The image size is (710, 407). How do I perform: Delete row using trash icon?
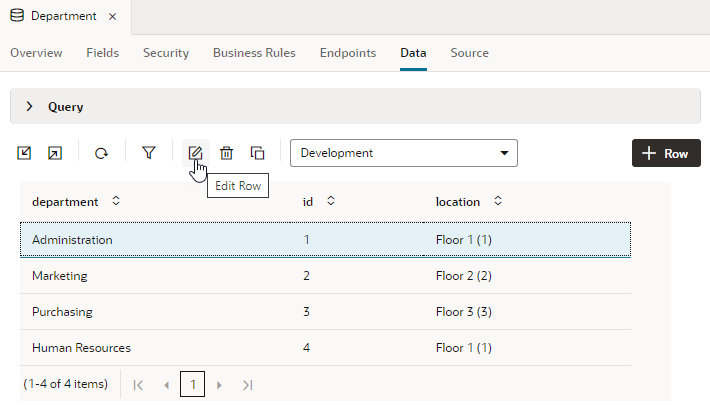(227, 153)
